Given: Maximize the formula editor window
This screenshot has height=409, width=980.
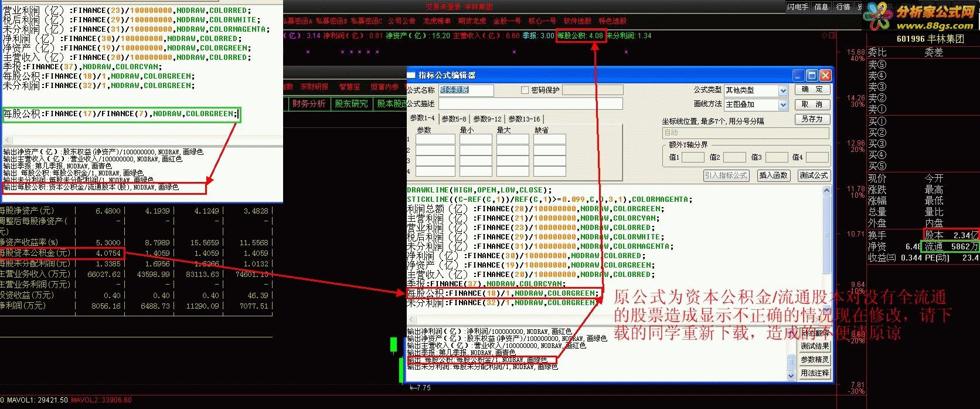Looking at the screenshot, I should click(812, 75).
